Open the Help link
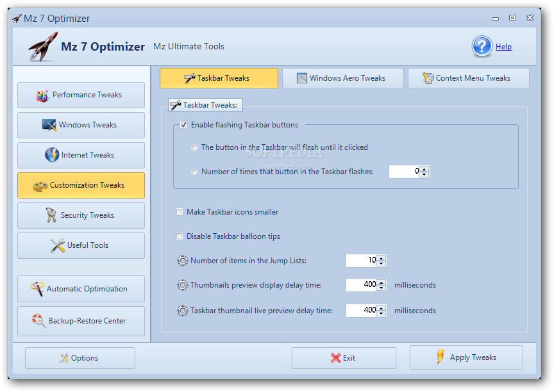 click(503, 47)
